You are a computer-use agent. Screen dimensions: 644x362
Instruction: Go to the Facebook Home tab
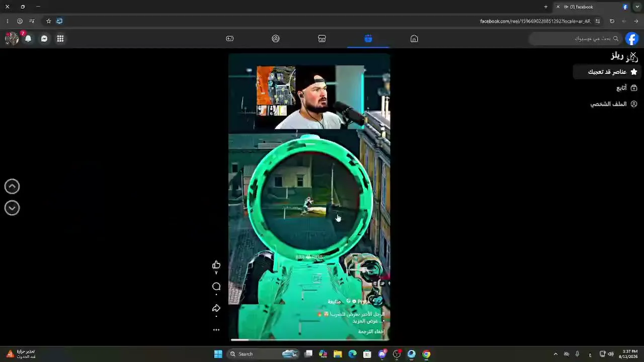click(414, 39)
